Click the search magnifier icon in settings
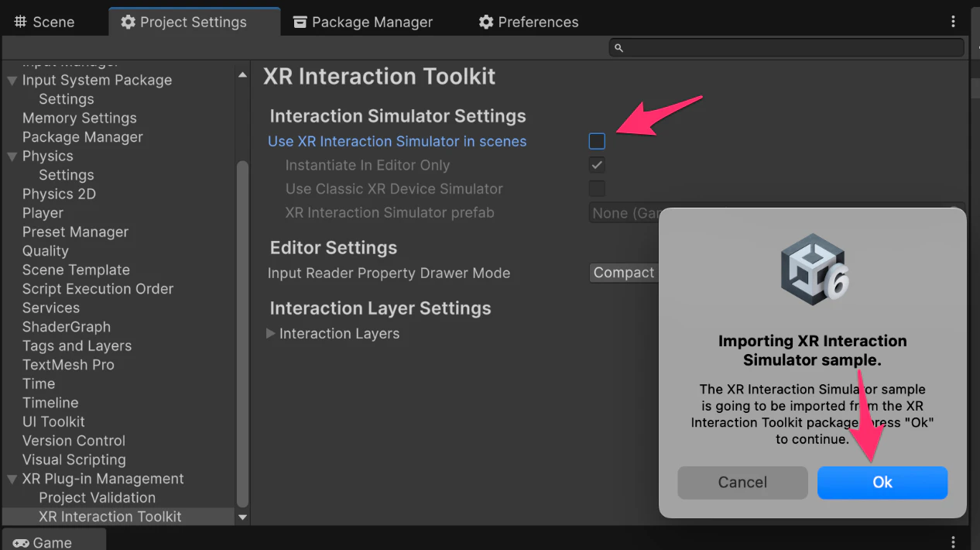 (618, 48)
